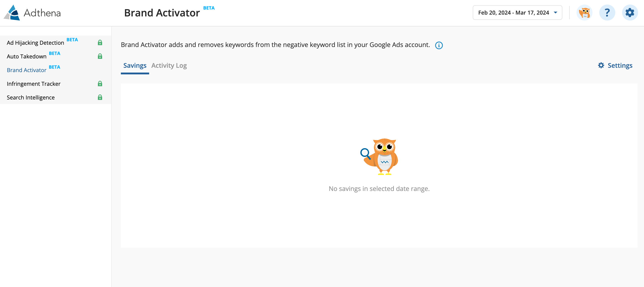This screenshot has height=287, width=644.
Task: Select Brand Activator in sidebar
Action: tap(26, 70)
